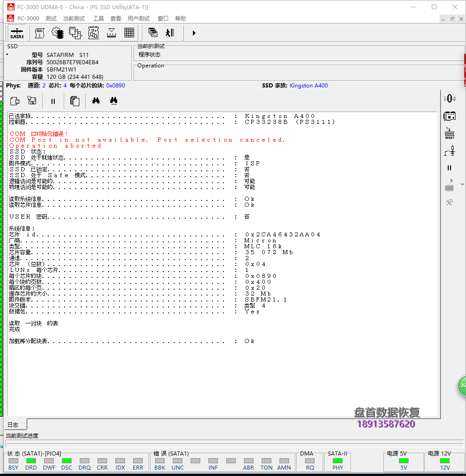Open the 用户测试 menu
This screenshot has height=476, width=466.
[x=139, y=19]
